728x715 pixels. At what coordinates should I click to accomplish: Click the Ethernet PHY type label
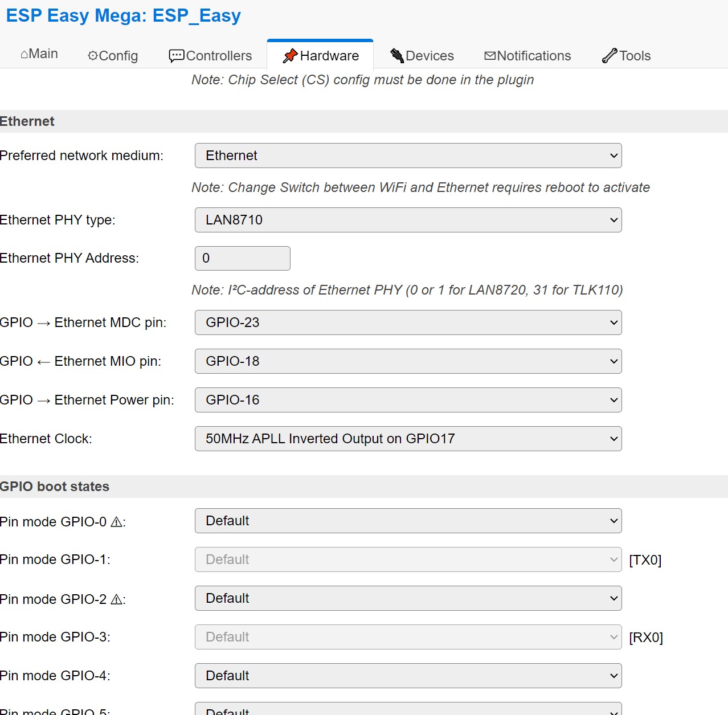(58, 220)
